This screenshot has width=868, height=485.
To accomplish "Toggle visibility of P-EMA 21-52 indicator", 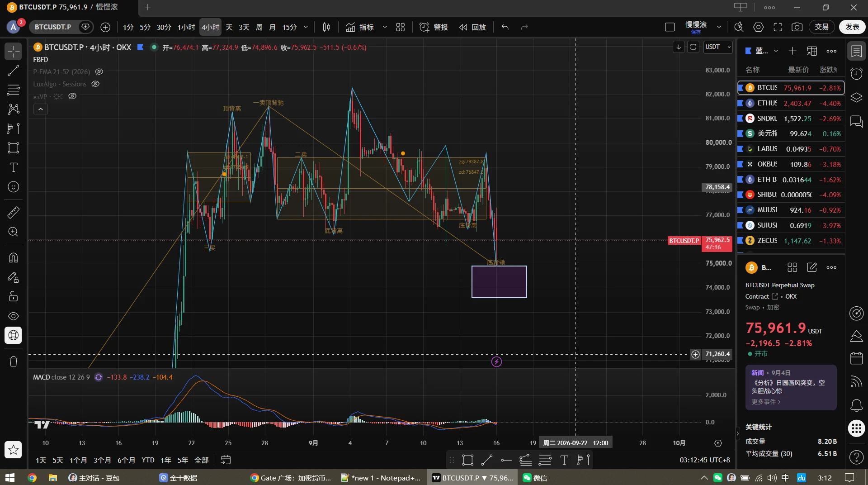I will coord(99,72).
